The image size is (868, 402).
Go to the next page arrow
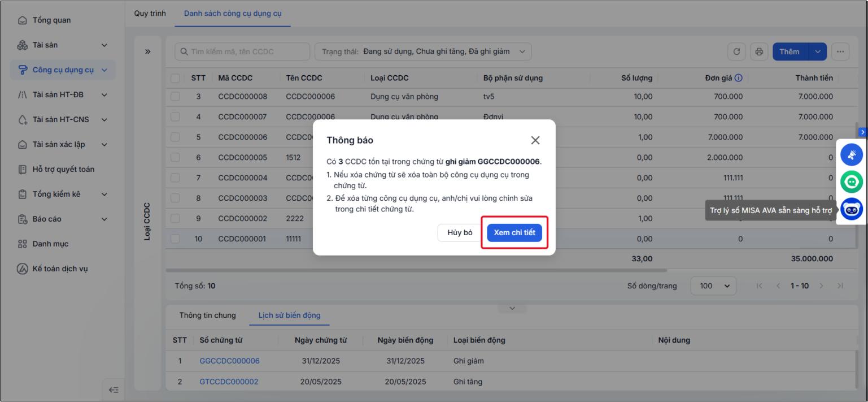tap(822, 286)
